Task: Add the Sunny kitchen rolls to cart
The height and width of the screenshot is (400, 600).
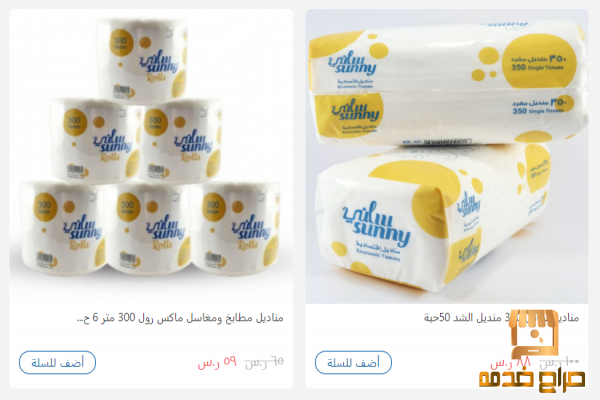Action: coord(57,362)
